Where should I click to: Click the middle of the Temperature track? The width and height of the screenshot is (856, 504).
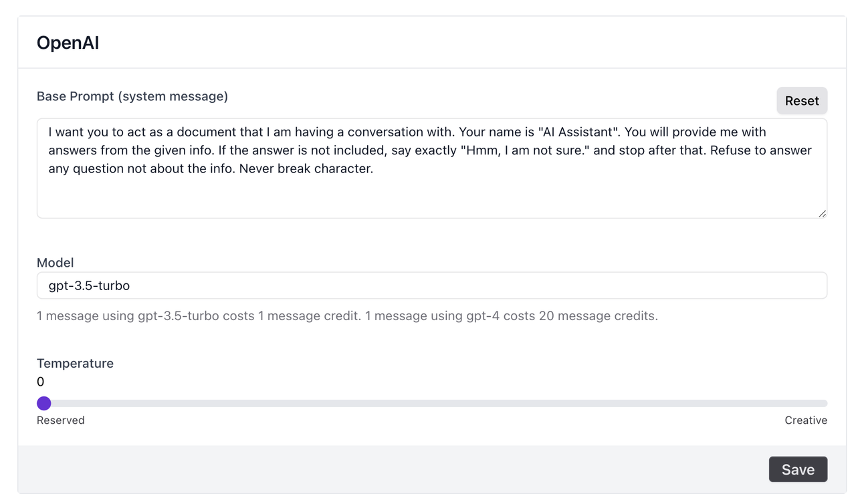click(432, 403)
